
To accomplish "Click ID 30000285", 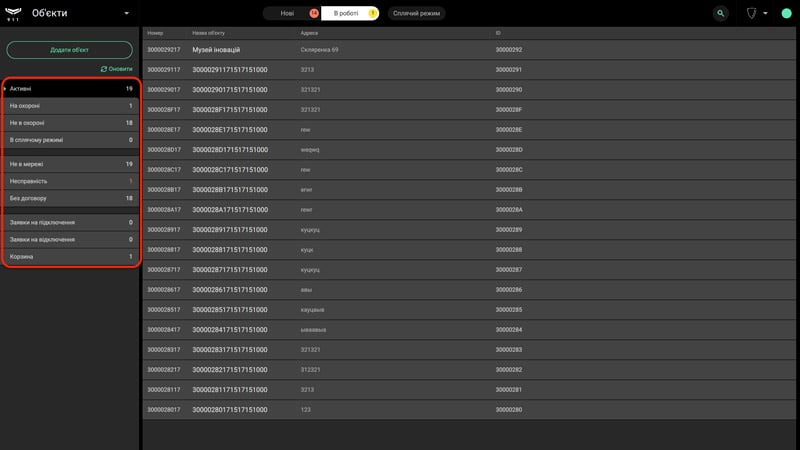I will pos(509,310).
